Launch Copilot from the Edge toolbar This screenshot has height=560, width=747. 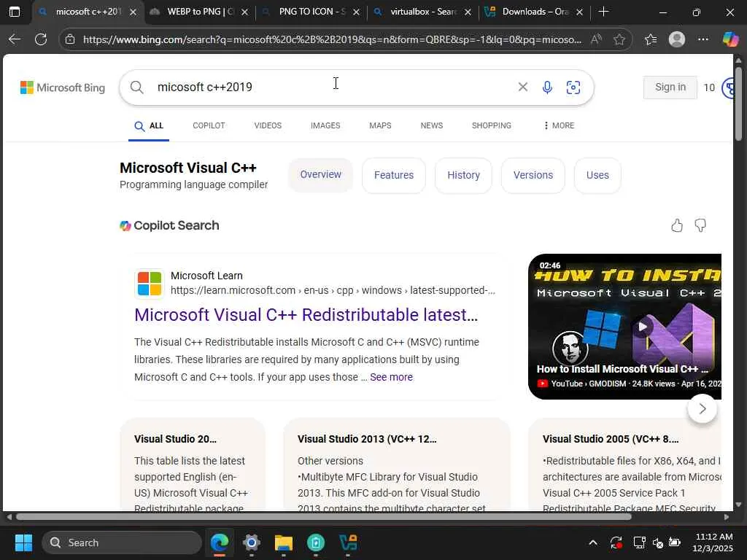pos(730,39)
